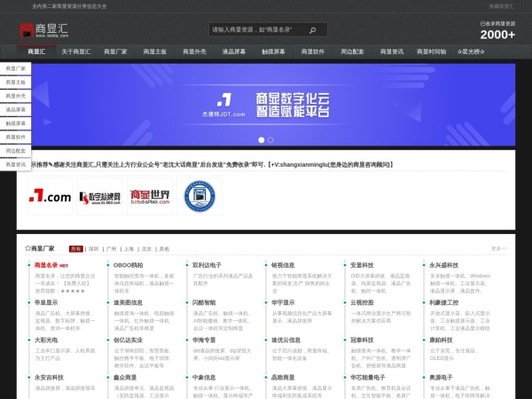The height and width of the screenshot is (399, 532).
Task: Open the 中象信息 listing
Action: (204, 378)
